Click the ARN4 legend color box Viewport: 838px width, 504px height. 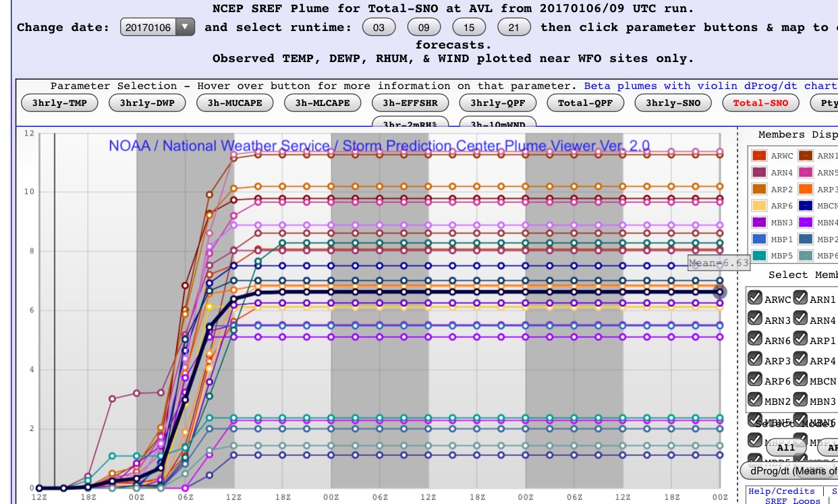(x=759, y=173)
